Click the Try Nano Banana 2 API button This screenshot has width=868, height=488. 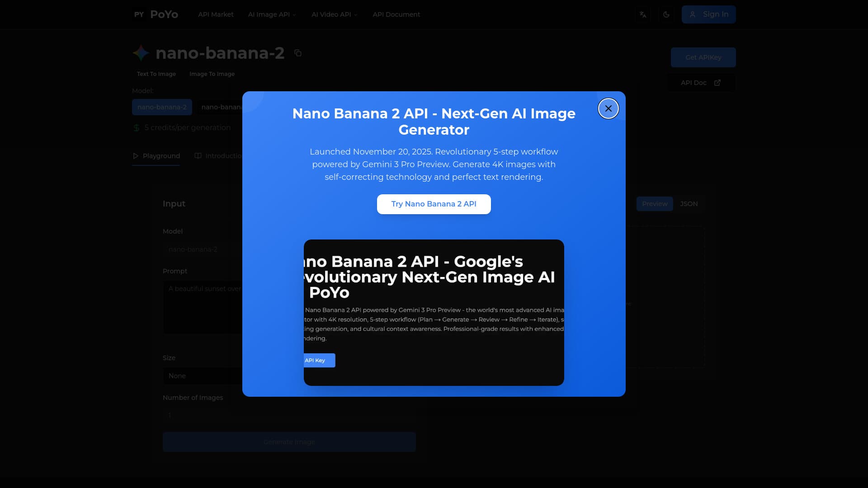[434, 204]
